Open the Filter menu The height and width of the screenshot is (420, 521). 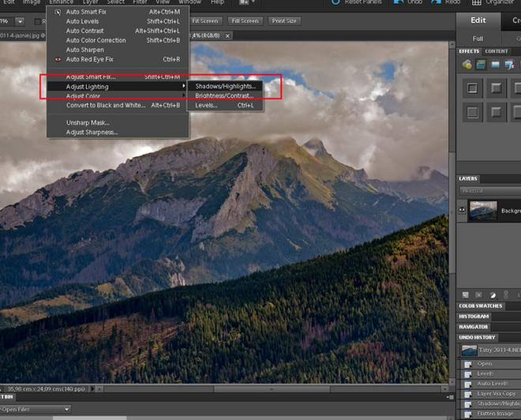coord(140,2)
